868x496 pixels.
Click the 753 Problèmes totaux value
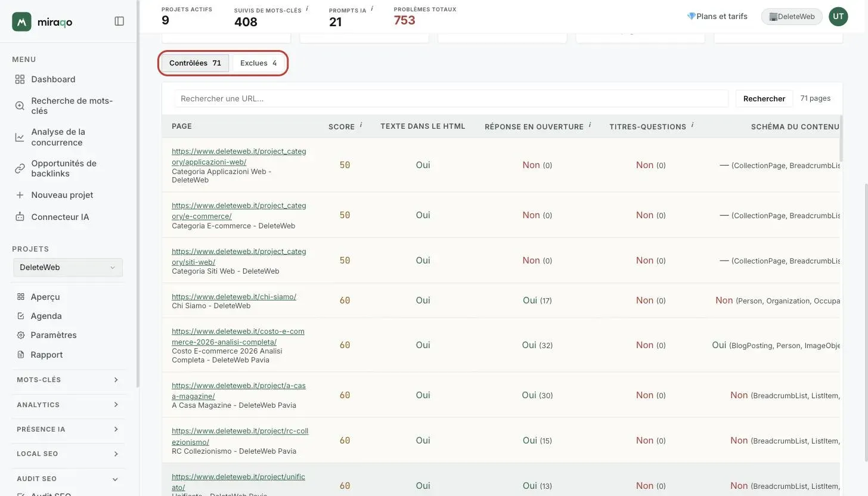tap(404, 20)
